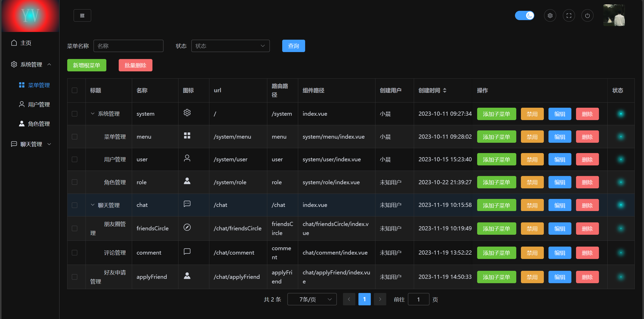Open settings via the gear icon in header
644x319 pixels.
coord(550,15)
